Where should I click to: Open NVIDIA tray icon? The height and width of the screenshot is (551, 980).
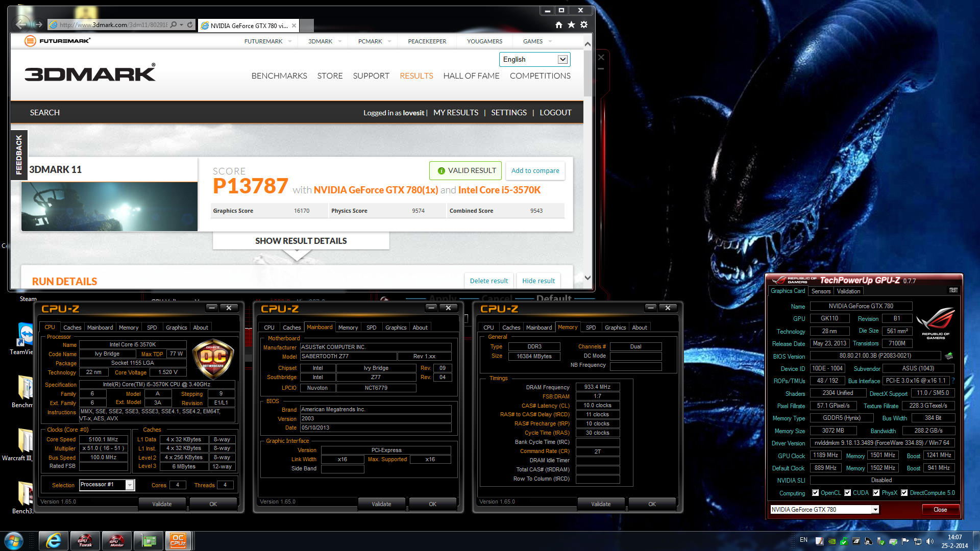click(832, 541)
